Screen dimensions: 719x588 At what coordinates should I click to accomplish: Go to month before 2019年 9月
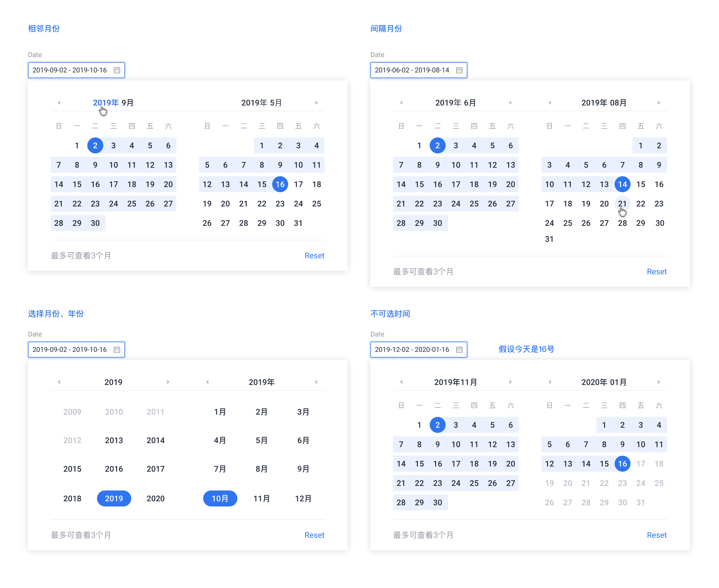[59, 103]
